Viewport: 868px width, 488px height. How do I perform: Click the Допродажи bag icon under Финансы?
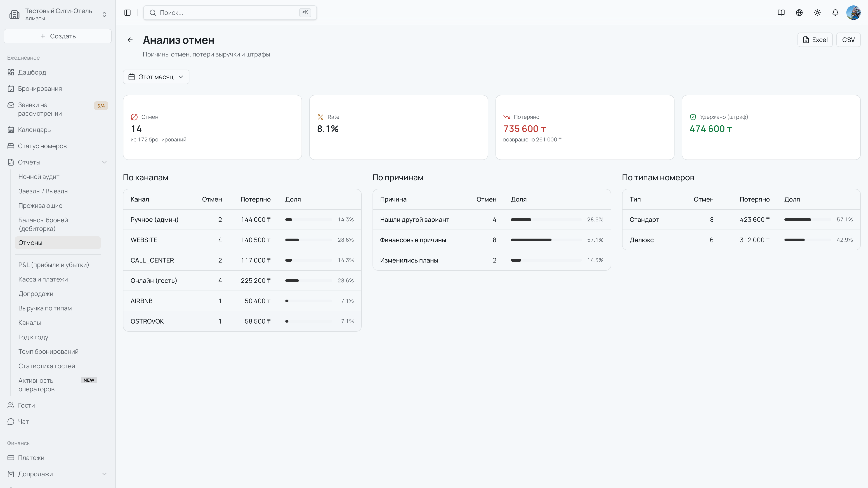(11, 474)
